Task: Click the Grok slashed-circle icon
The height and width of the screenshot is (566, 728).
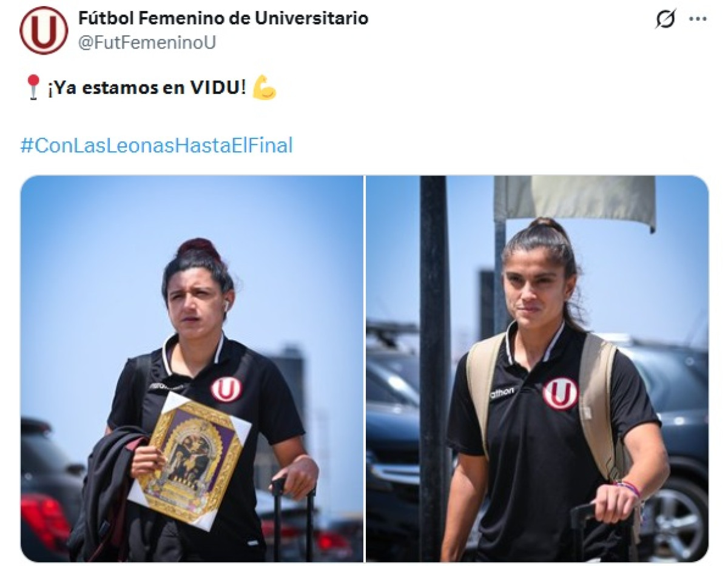Action: (x=666, y=20)
